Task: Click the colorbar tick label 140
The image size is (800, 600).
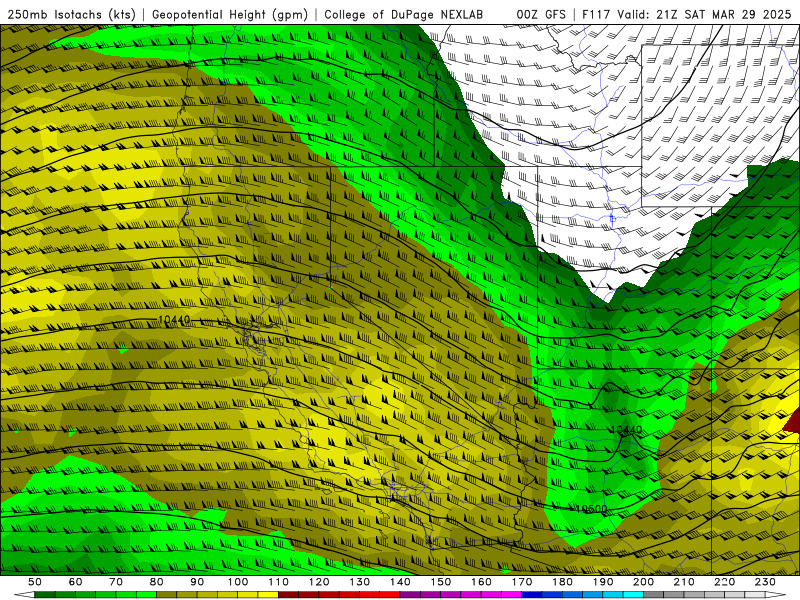Action: pos(400,582)
